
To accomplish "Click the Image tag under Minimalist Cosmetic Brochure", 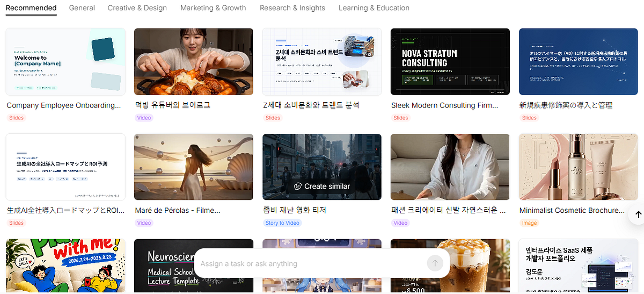I will coord(529,223).
